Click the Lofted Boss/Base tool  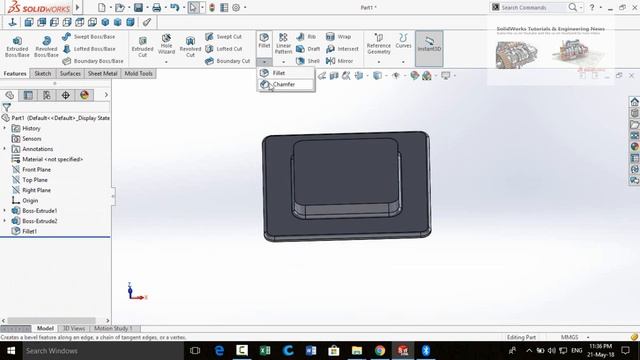[89, 49]
